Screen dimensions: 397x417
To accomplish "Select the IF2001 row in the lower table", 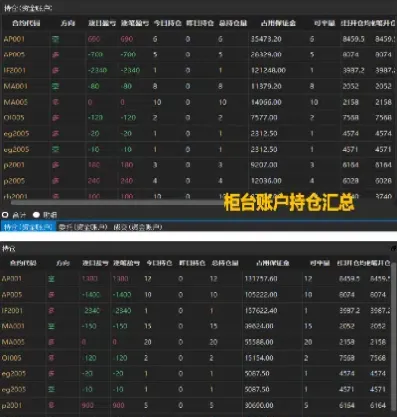I will click(x=196, y=311).
